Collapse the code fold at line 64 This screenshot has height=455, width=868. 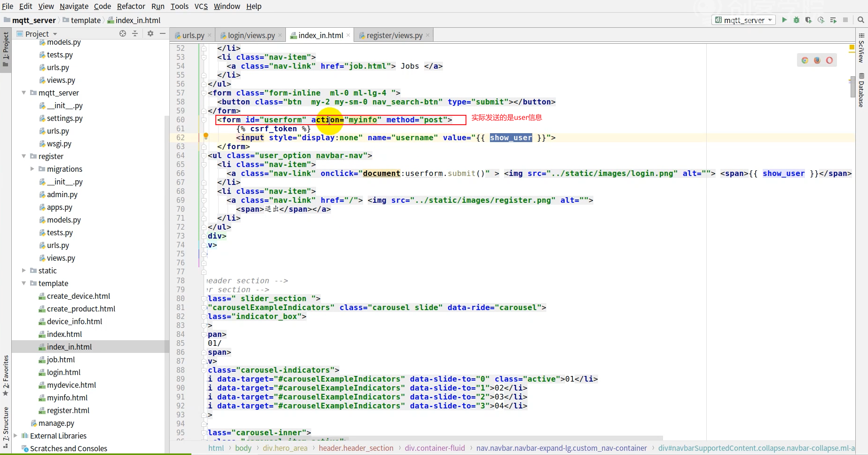204,155
